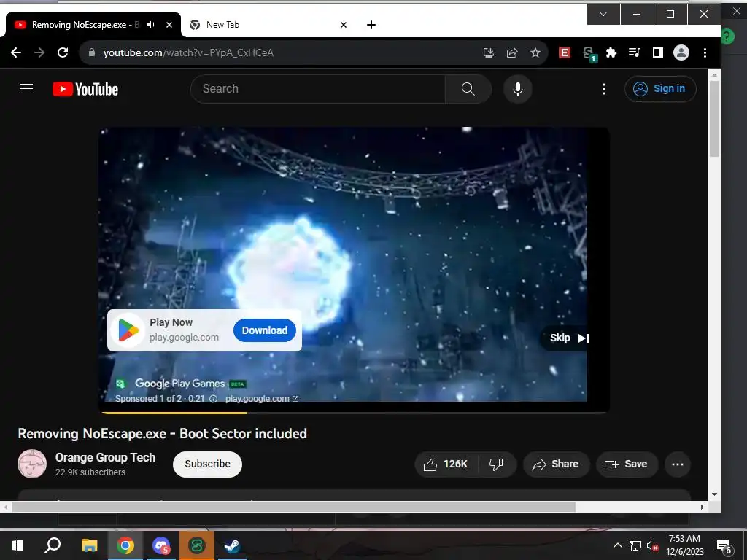The height and width of the screenshot is (560, 747).
Task: Subscribe to Orange Group Tech
Action: point(207,464)
